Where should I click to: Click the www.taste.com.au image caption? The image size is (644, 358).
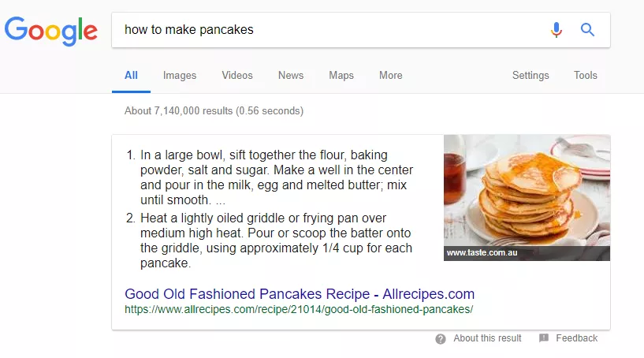[x=482, y=253]
